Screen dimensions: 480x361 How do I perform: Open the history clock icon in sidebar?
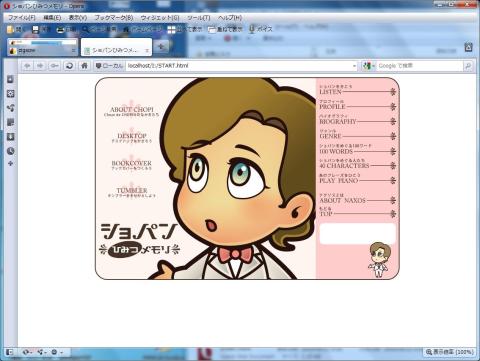(10, 151)
